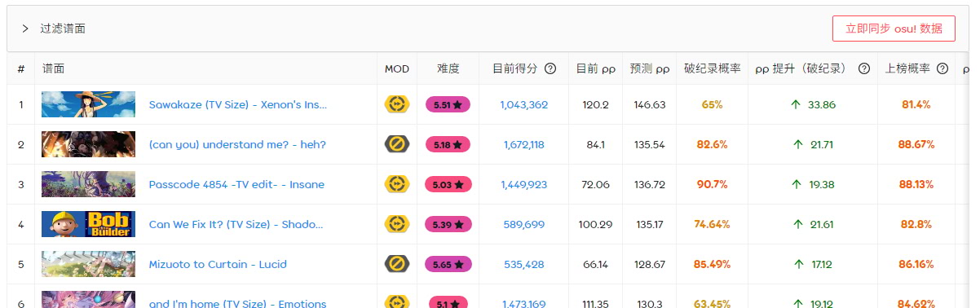Select the 146.63 predicted pp value

(650, 104)
